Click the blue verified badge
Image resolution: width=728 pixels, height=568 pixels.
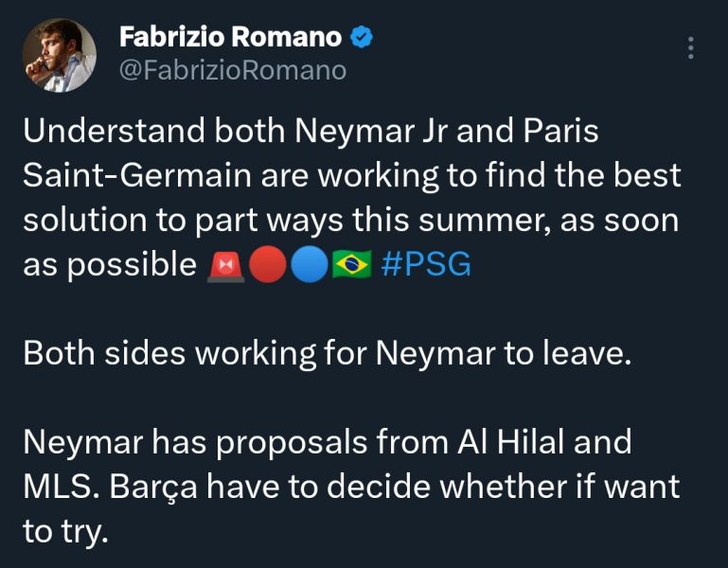point(363,38)
